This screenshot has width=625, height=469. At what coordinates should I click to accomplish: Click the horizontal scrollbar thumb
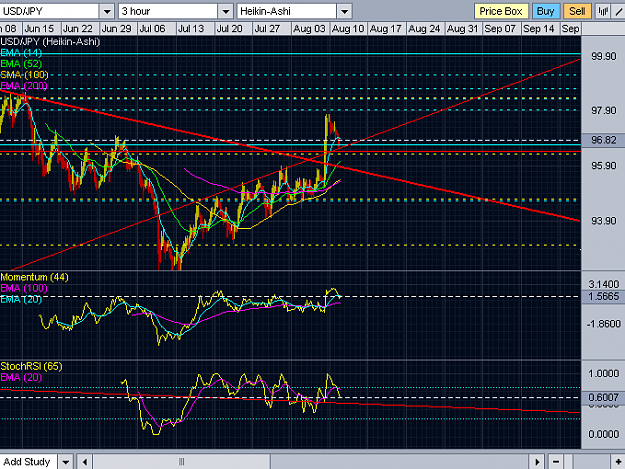point(182,462)
